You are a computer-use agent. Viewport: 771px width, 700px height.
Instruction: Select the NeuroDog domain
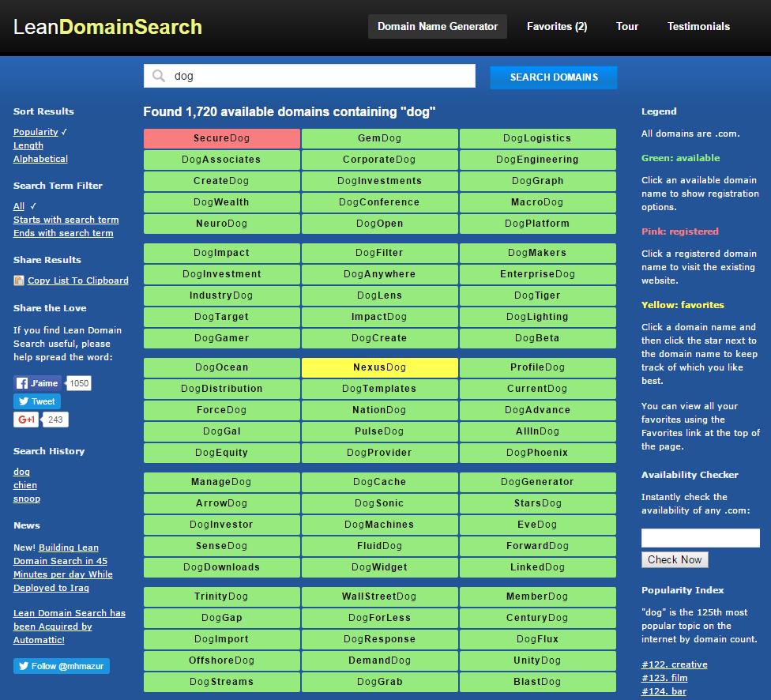(222, 224)
